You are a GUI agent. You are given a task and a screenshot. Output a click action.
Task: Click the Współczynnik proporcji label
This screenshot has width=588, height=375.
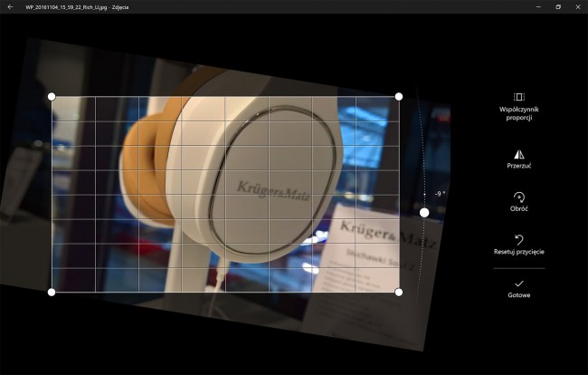point(519,113)
